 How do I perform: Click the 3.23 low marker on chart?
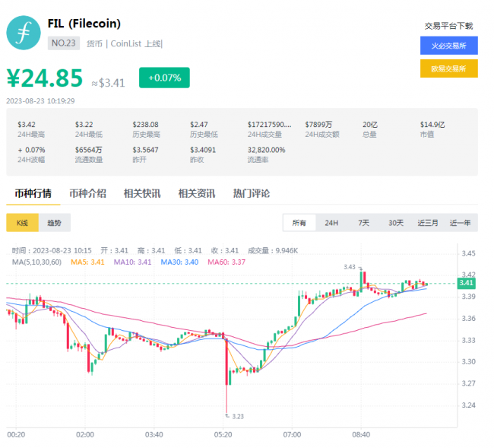tap(238, 417)
